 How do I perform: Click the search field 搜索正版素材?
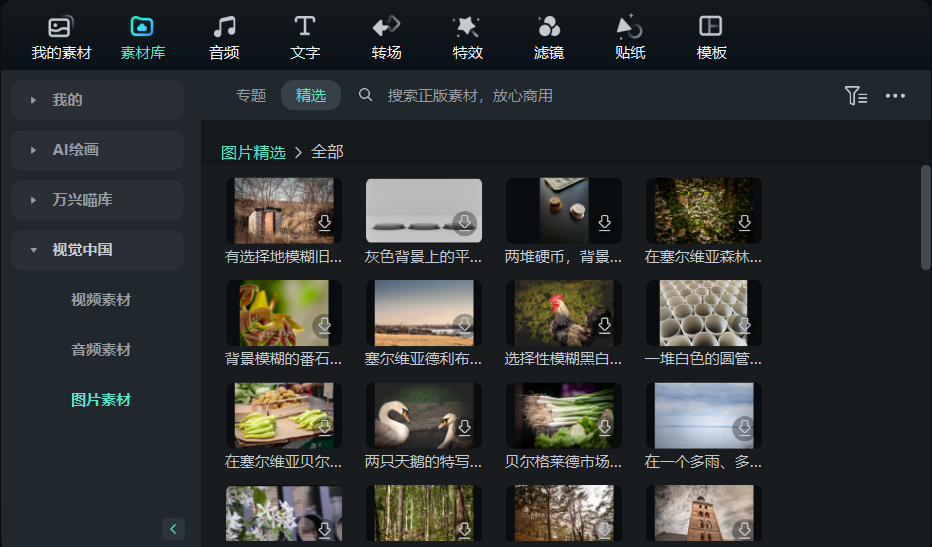pos(470,95)
